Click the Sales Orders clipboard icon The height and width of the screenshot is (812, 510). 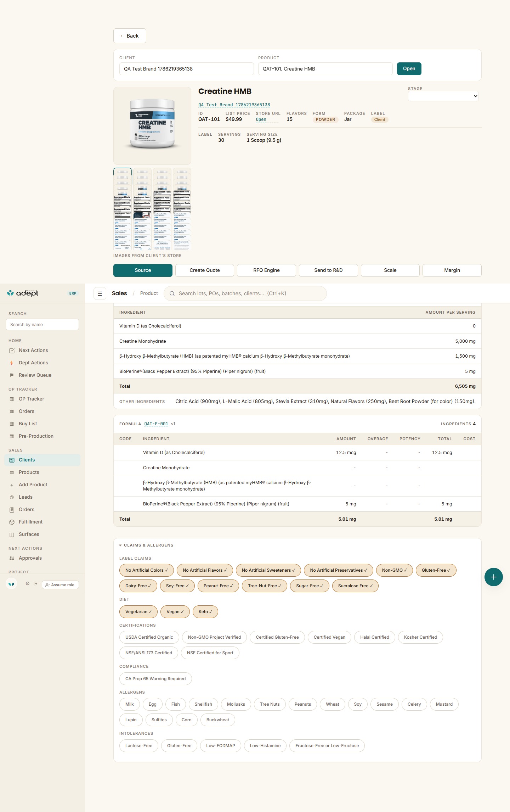12,510
